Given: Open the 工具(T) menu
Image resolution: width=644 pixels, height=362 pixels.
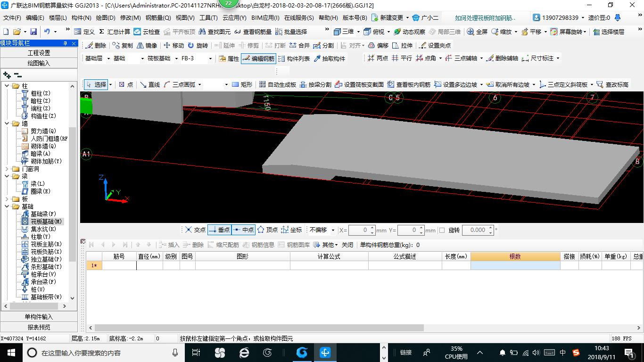Looking at the screenshot, I should pos(208,18).
